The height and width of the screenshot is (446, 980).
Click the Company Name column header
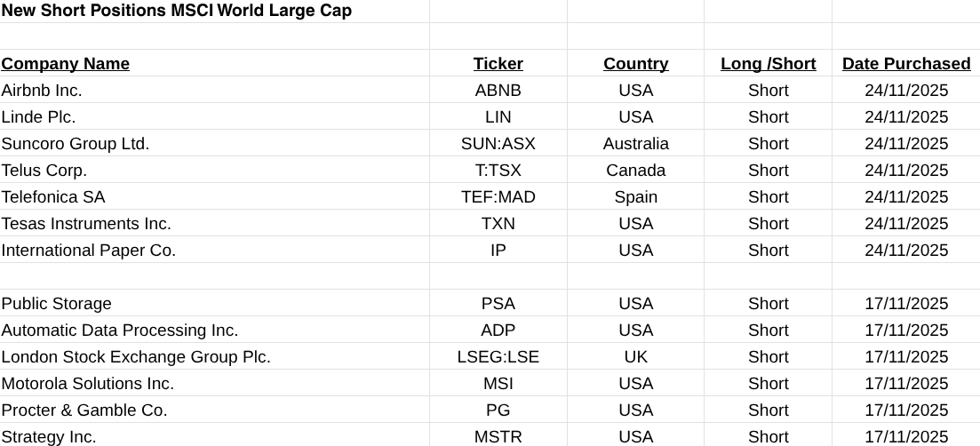coord(66,64)
